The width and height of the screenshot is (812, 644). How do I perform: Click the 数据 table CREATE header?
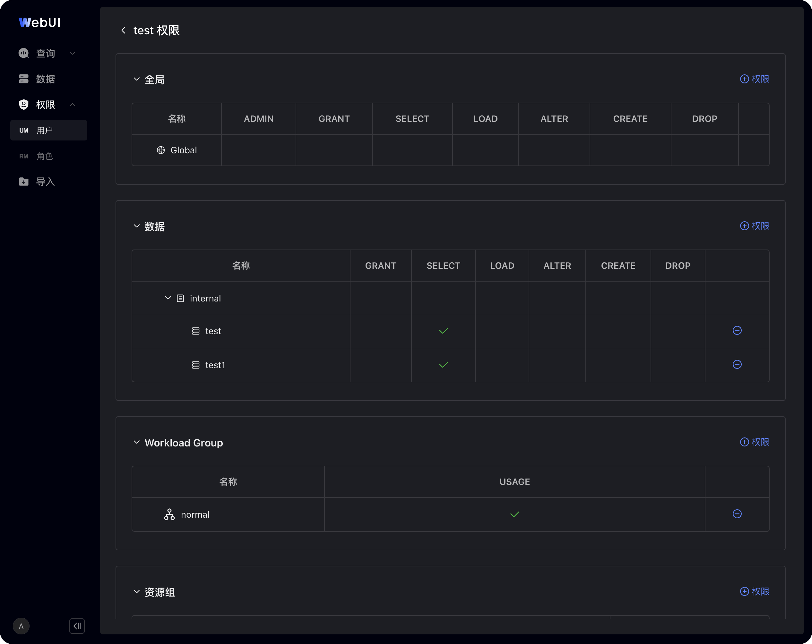coord(618,265)
